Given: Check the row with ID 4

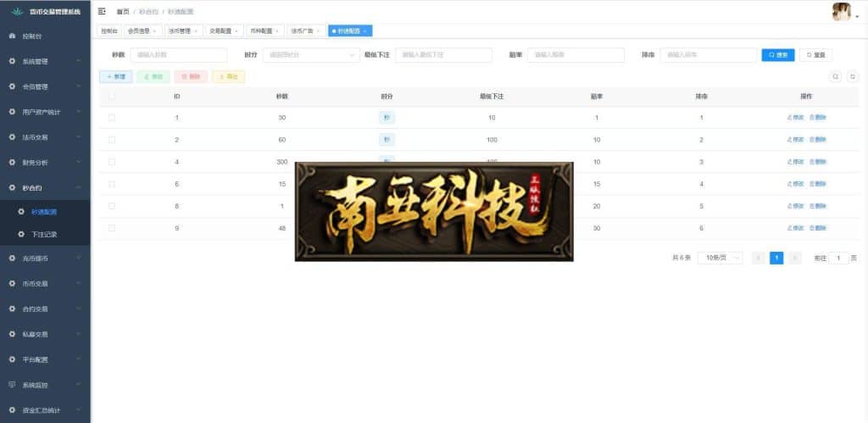Looking at the screenshot, I should 112,162.
